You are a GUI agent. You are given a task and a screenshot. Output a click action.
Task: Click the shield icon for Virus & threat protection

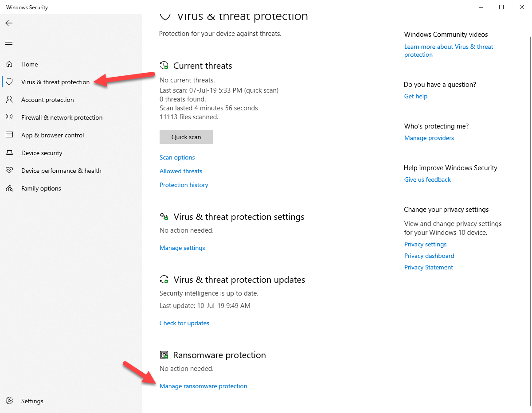[x=9, y=82]
